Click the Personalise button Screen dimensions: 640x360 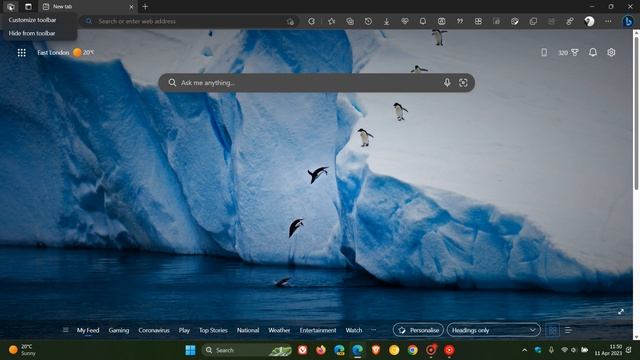click(418, 330)
